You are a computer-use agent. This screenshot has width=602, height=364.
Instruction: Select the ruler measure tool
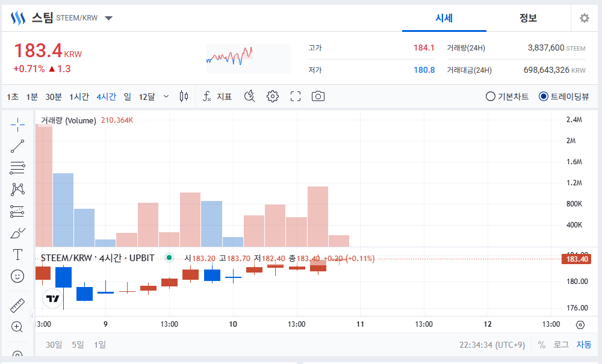(x=17, y=306)
